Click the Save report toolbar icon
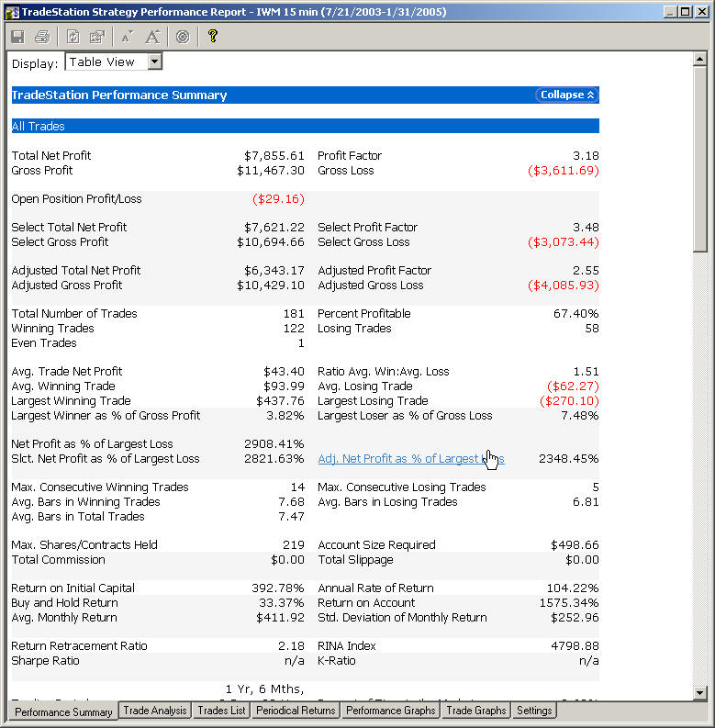This screenshot has width=715, height=728. pos(17,37)
